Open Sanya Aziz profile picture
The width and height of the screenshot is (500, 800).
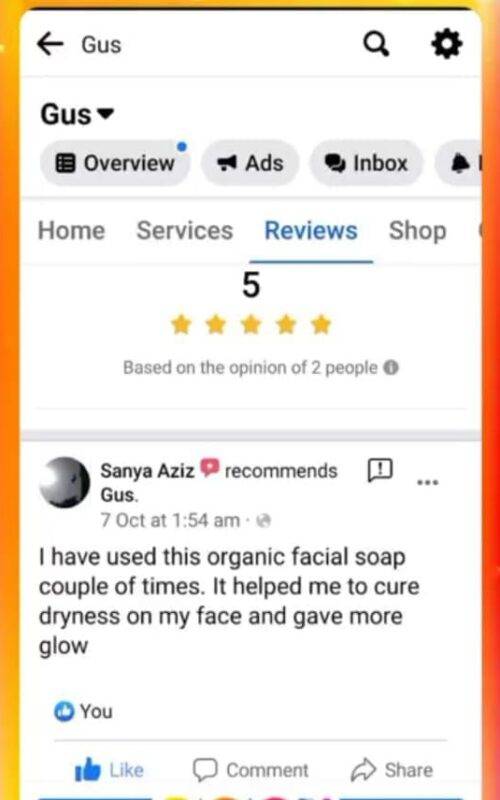(x=65, y=482)
